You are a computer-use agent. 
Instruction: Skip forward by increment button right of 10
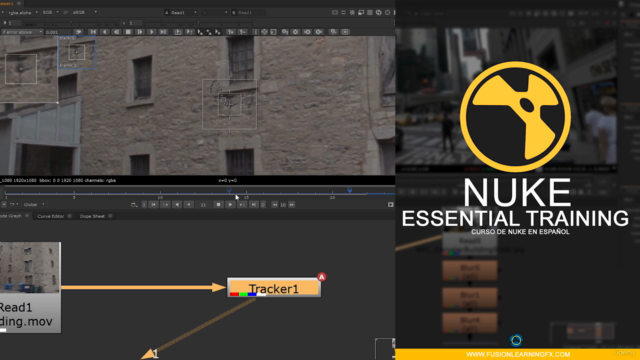[291, 204]
